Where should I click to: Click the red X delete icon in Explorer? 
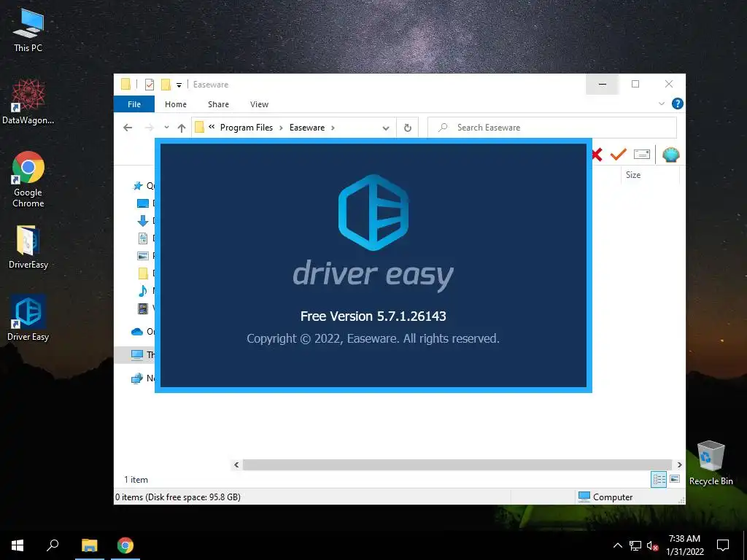click(597, 155)
